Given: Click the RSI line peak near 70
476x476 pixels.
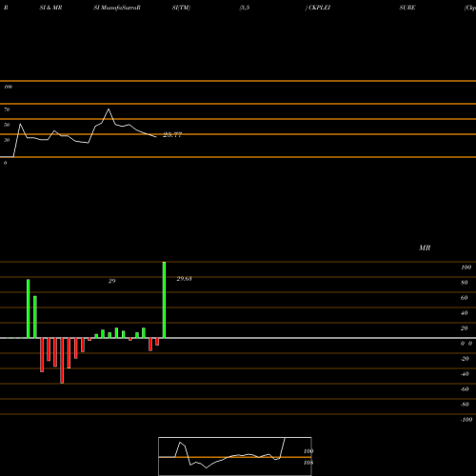Looking at the screenshot, I should [109, 109].
